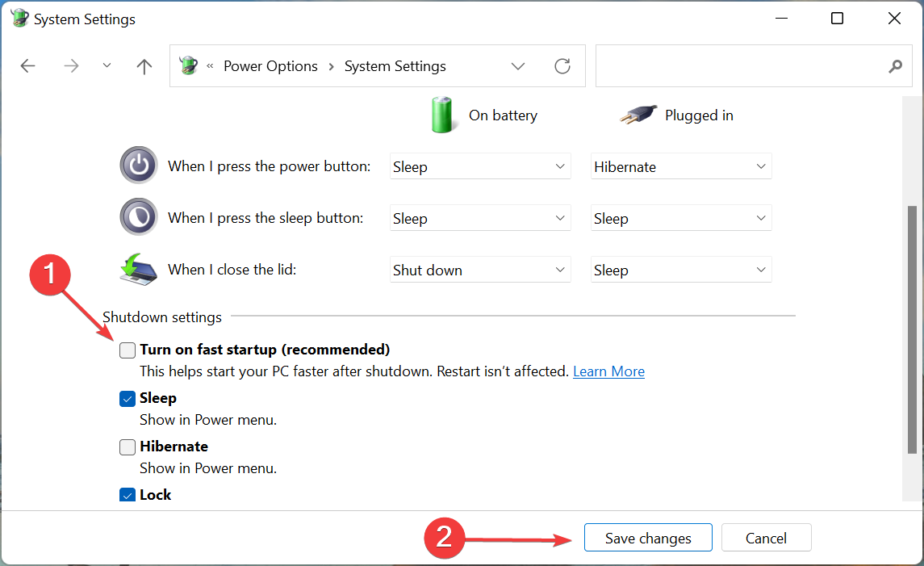
Task: Check the Hibernate power menu option
Action: pos(128,447)
